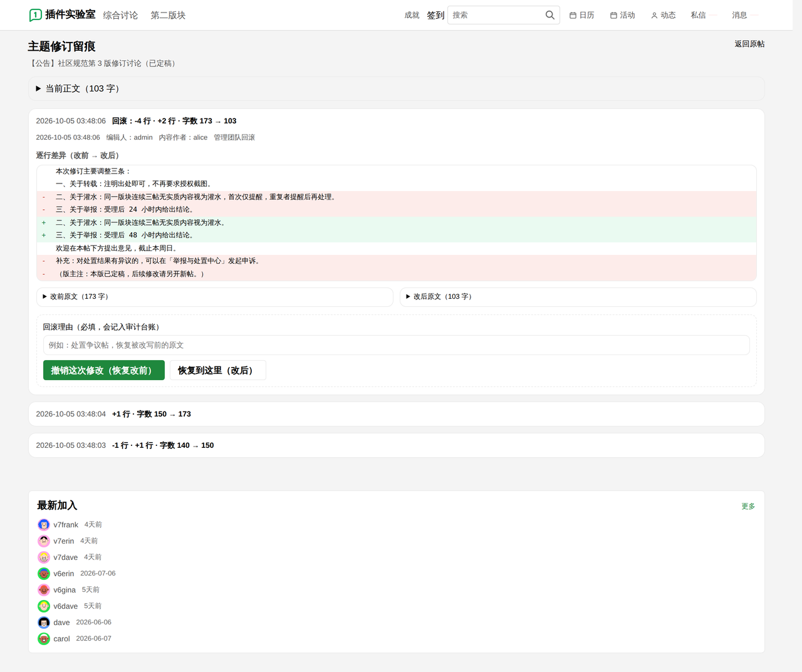
Task: Open 第二版块 board
Action: click(168, 15)
